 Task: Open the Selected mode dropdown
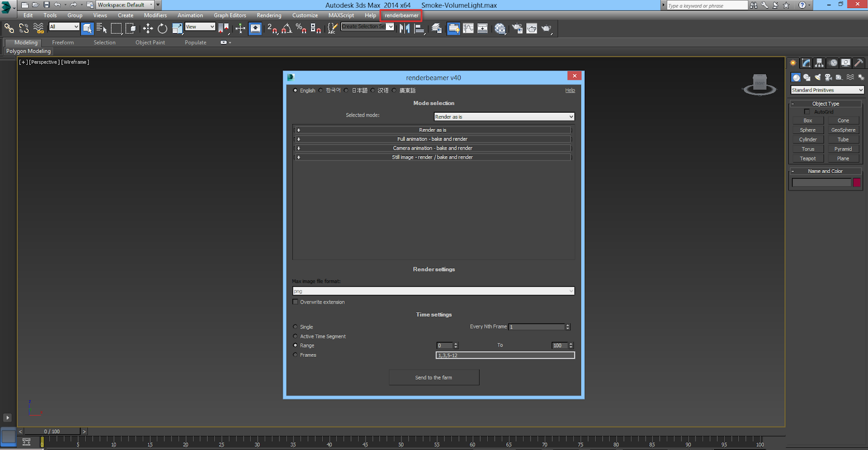(x=504, y=117)
